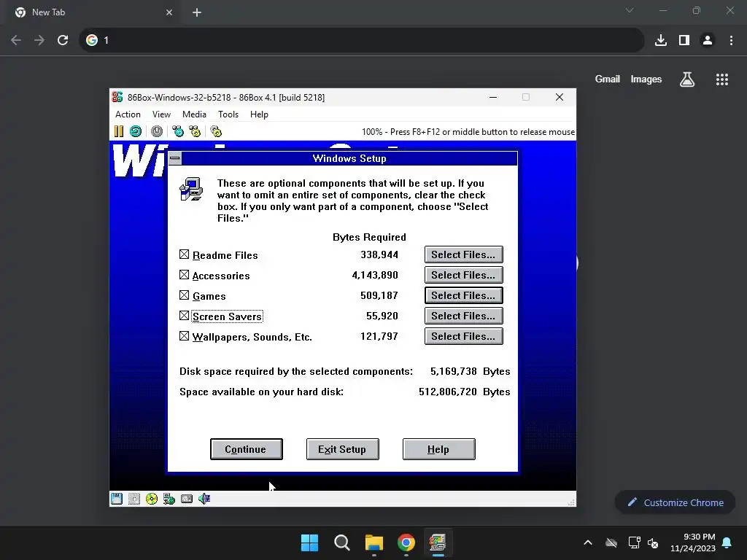Hard reset the 86Box machine
This screenshot has height=560, width=747.
coord(136,131)
